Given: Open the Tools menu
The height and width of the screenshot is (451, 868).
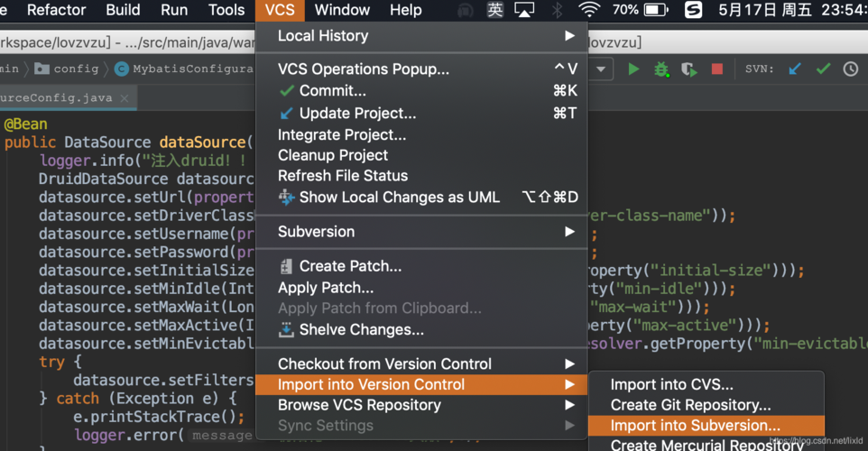Looking at the screenshot, I should (226, 10).
